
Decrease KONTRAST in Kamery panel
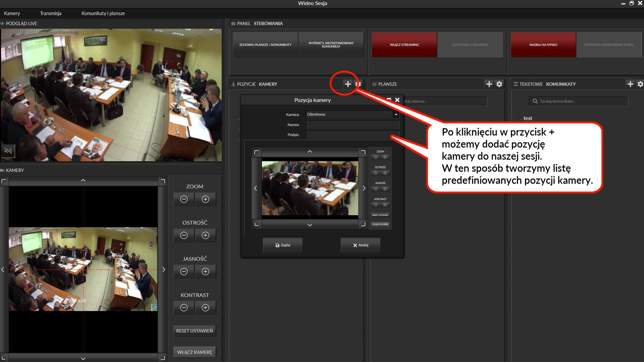click(184, 308)
